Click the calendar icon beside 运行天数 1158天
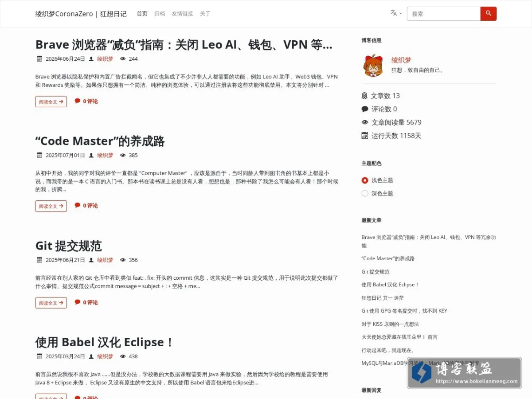 tap(365, 136)
